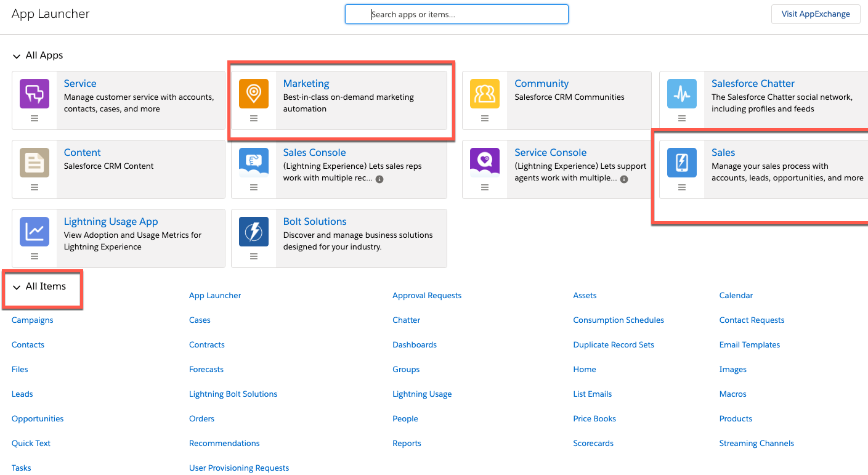The image size is (868, 475).
Task: Click drag handle under Salesforce Chatter icon
Action: pos(682,118)
